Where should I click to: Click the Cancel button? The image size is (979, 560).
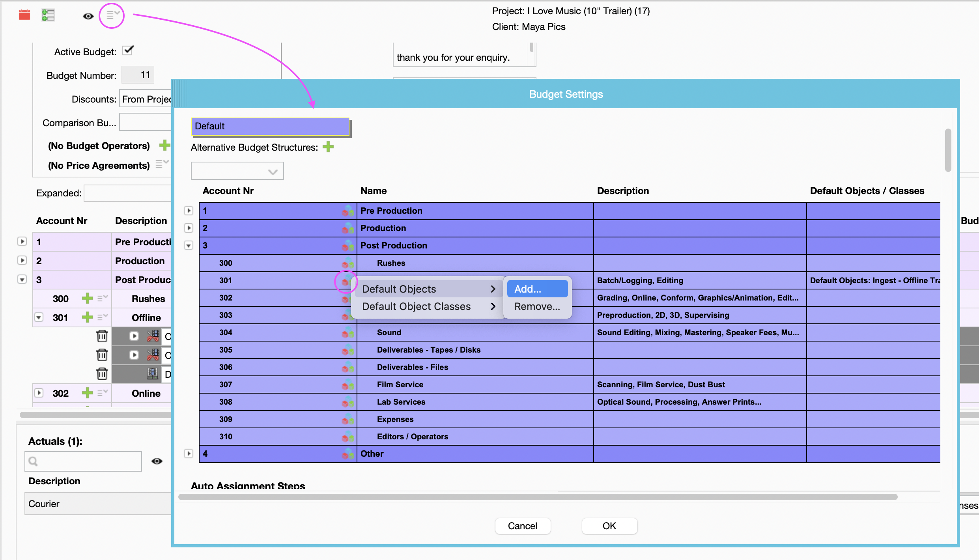pyautogui.click(x=523, y=526)
